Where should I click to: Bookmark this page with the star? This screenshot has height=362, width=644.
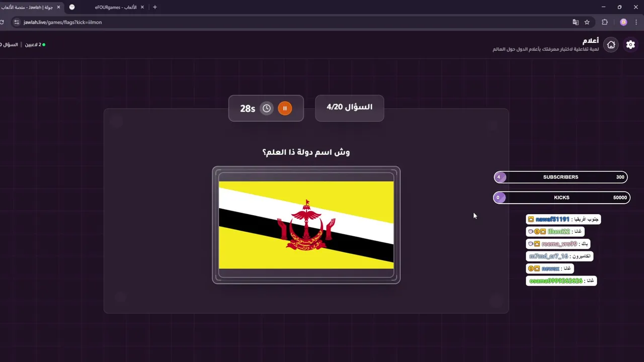pyautogui.click(x=587, y=22)
